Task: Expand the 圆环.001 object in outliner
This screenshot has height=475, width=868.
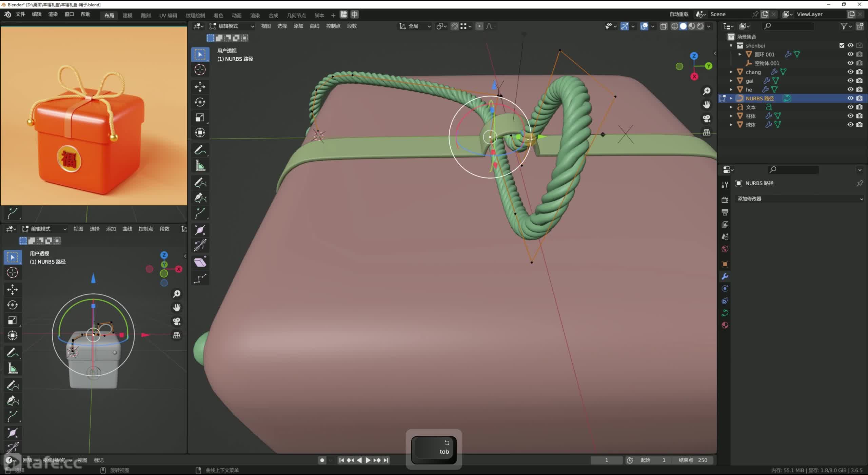Action: point(740,54)
